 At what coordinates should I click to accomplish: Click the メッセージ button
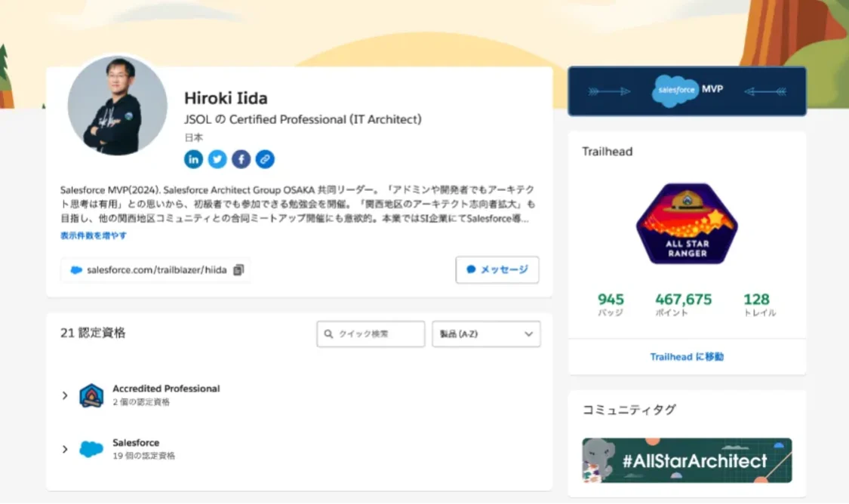coord(497,269)
